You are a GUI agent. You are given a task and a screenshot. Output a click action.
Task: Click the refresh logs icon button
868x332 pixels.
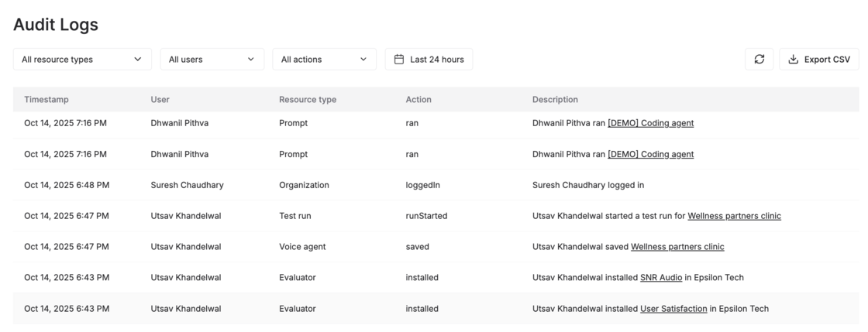[759, 60]
